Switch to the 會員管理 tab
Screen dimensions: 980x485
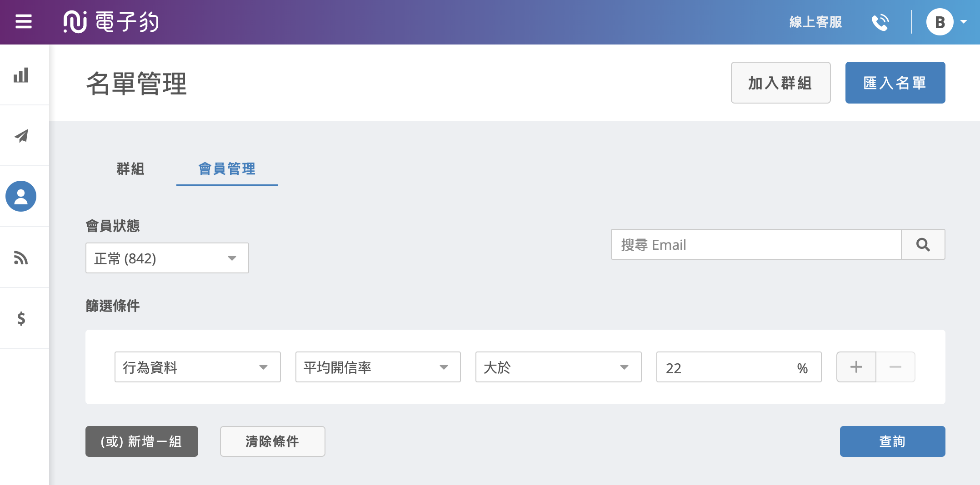[x=227, y=169]
